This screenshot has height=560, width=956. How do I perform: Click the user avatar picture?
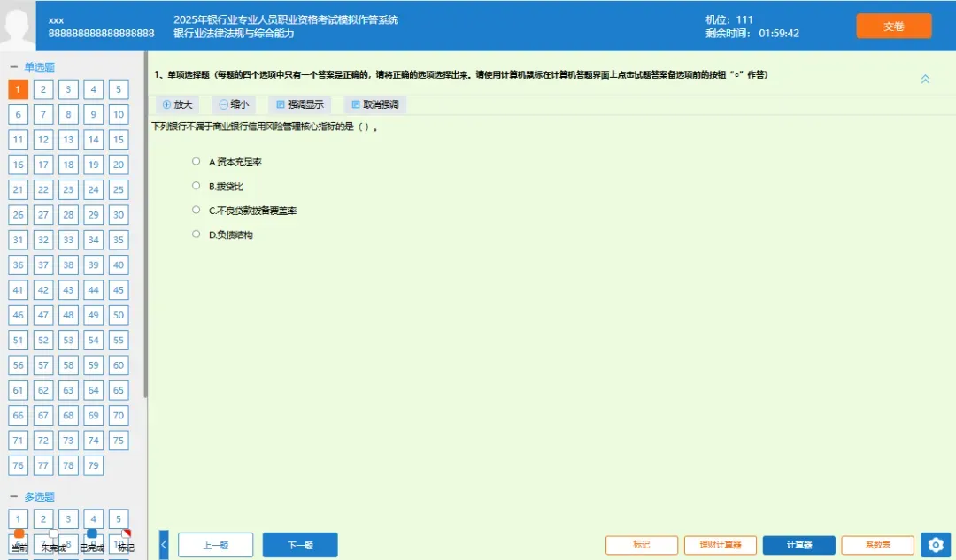click(x=18, y=26)
